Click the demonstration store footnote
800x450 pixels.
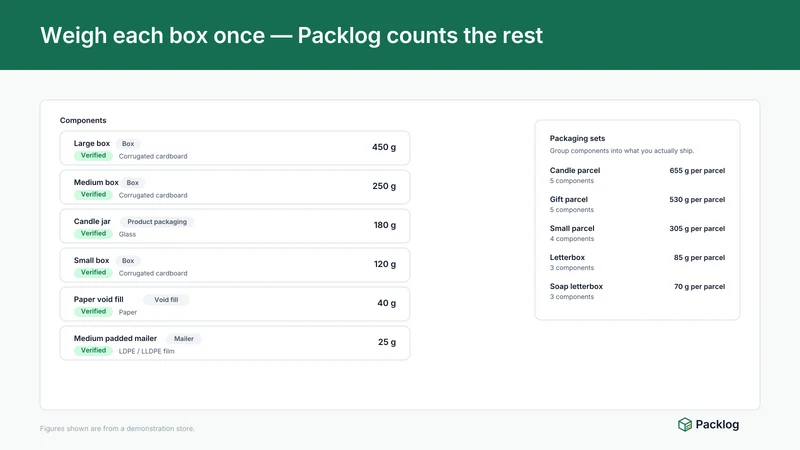[117, 429]
